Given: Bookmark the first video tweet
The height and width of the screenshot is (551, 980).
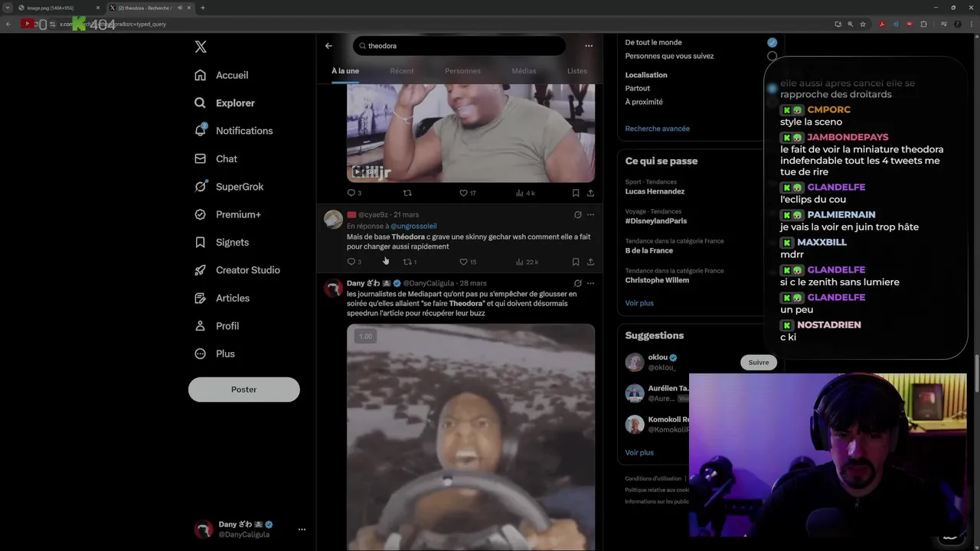Looking at the screenshot, I should (576, 193).
